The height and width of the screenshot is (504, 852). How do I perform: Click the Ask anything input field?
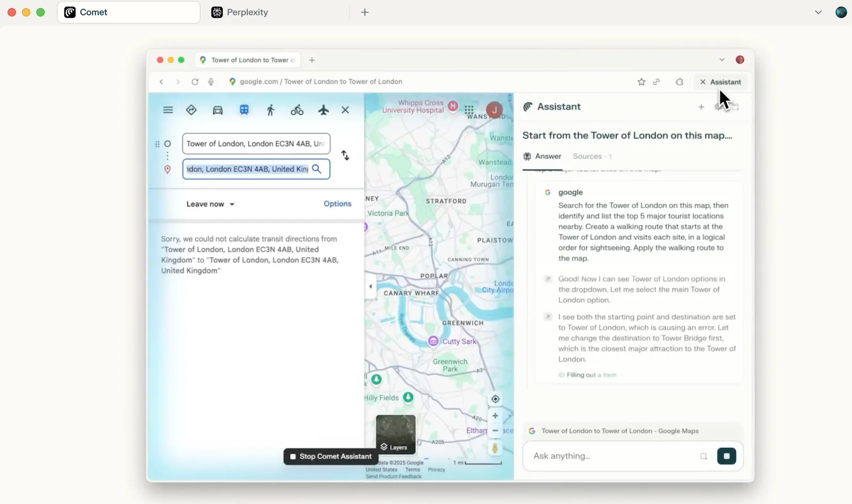pyautogui.click(x=612, y=456)
